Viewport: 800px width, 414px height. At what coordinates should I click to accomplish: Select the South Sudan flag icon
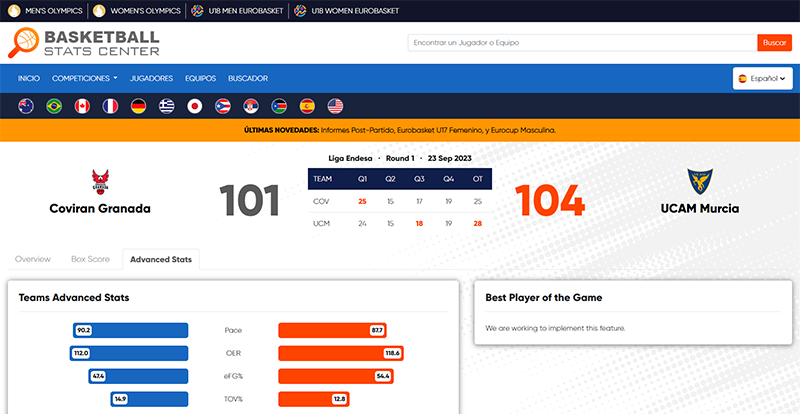click(x=279, y=106)
